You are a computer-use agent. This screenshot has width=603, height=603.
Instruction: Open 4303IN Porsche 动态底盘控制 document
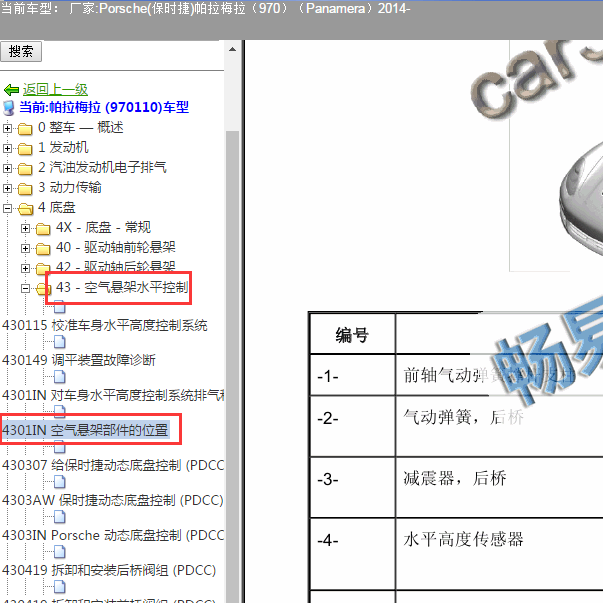click(113, 535)
